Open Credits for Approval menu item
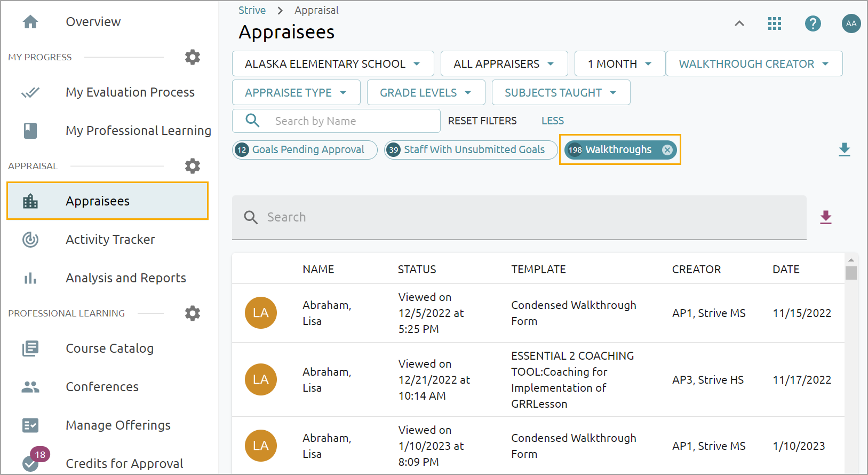The width and height of the screenshot is (868, 475). click(125, 464)
